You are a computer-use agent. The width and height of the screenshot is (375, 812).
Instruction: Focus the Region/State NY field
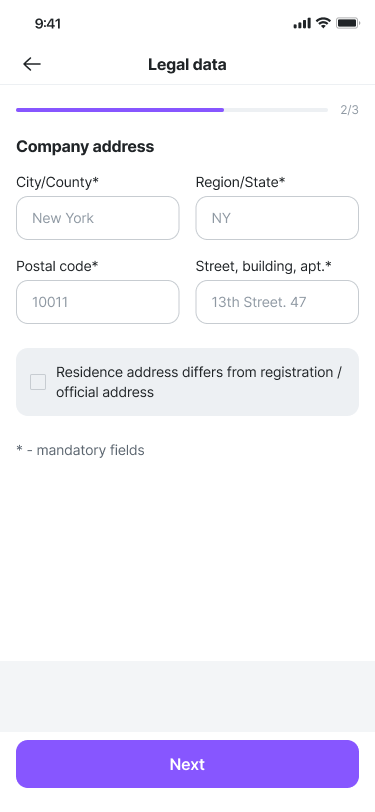[x=277, y=218]
